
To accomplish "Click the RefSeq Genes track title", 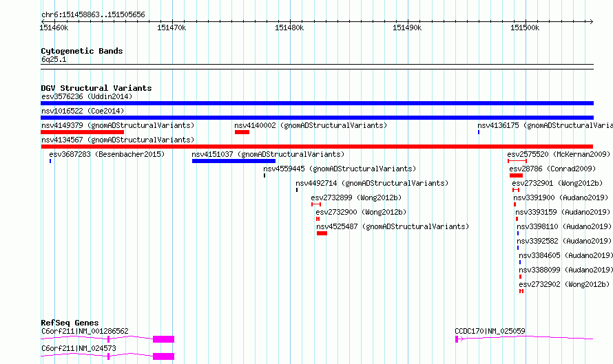I will point(70,323).
